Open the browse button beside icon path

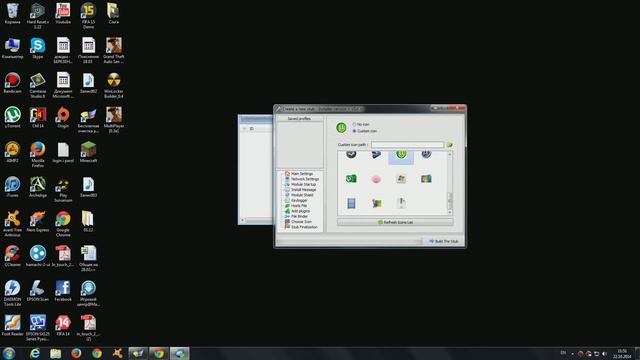(x=449, y=145)
